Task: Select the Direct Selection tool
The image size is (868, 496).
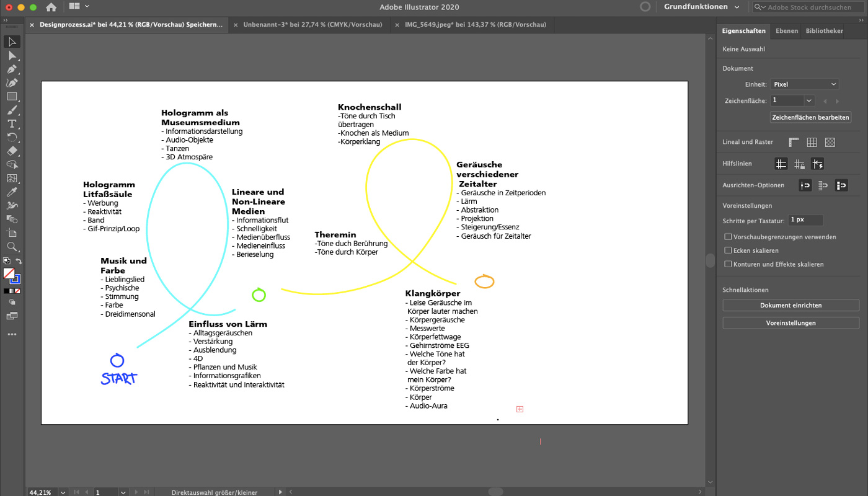Action: click(x=12, y=56)
